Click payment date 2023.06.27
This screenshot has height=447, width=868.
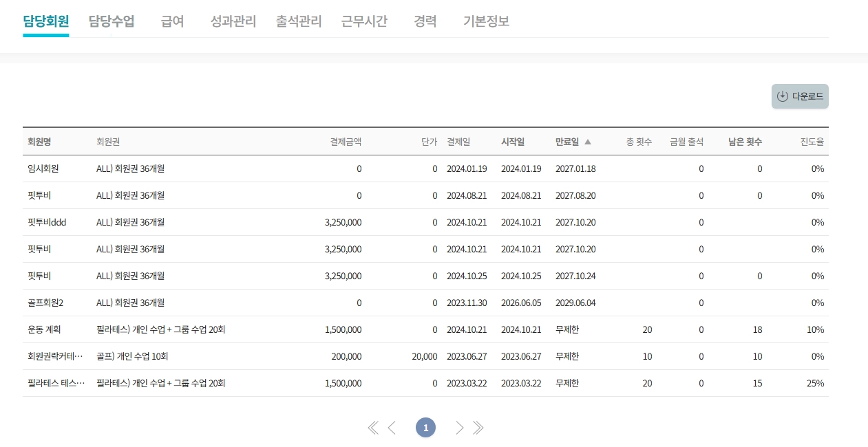(x=467, y=356)
